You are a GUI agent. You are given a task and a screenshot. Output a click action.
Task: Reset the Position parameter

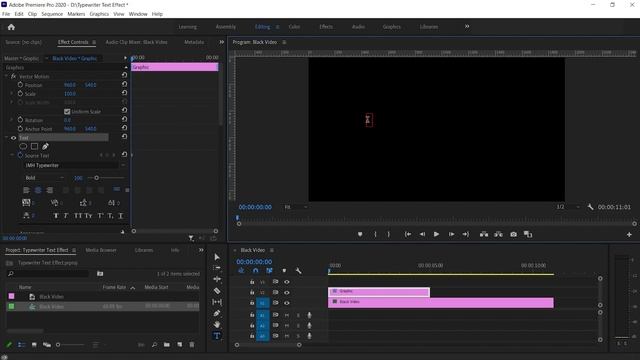pyautogui.click(x=124, y=84)
